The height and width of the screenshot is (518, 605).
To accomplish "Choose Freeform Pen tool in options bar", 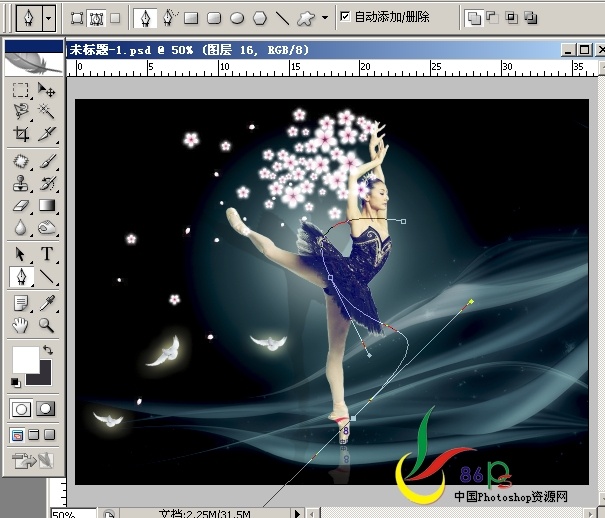I will [x=170, y=18].
